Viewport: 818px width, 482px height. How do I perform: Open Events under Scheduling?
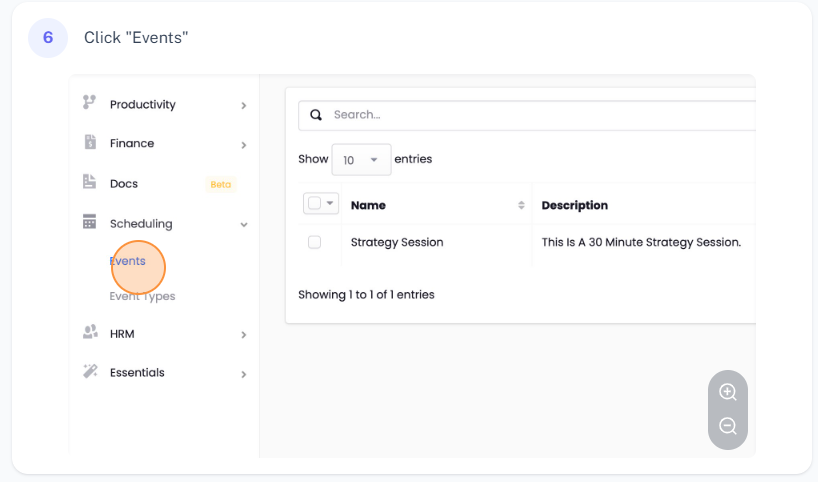(x=128, y=261)
